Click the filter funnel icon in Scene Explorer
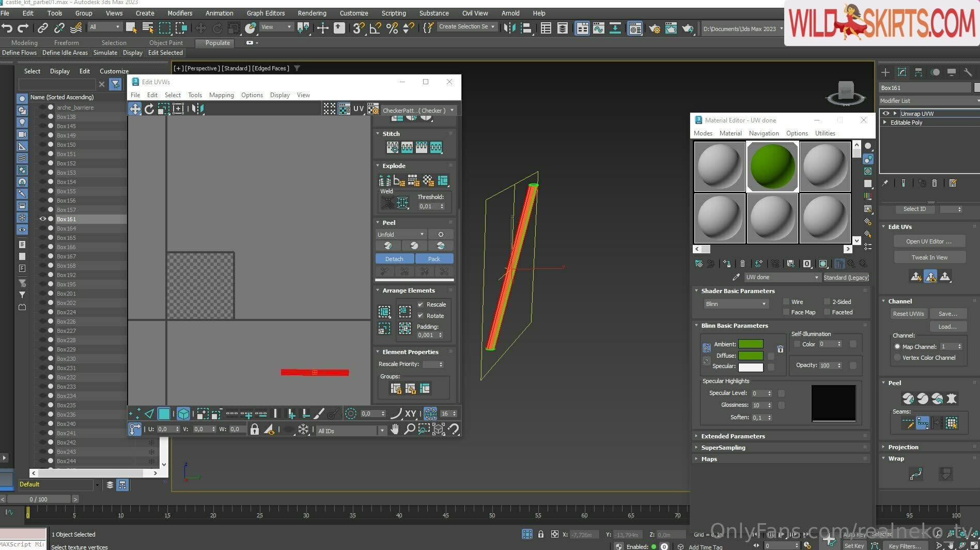Screen dimensions: 980x550 (x=116, y=84)
